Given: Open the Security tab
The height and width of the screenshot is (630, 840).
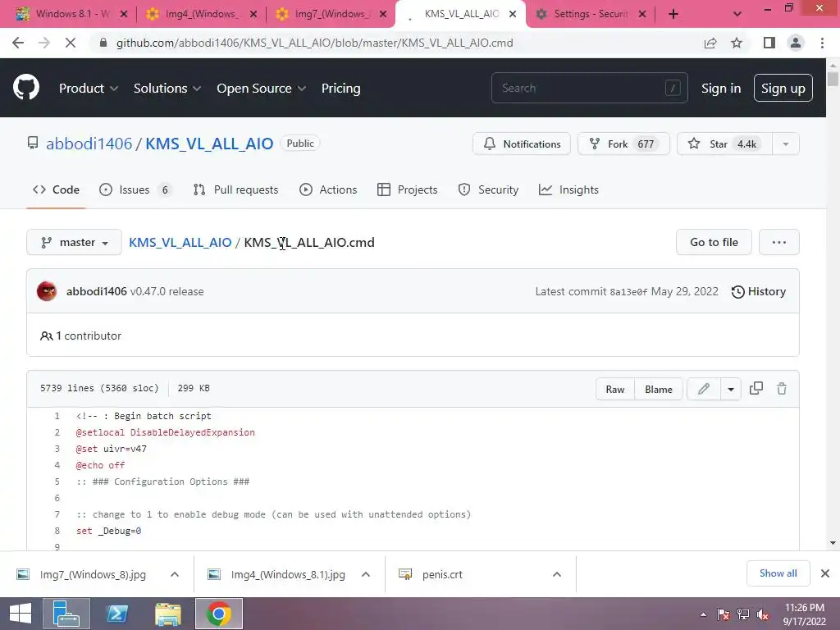Looking at the screenshot, I should coord(488,189).
